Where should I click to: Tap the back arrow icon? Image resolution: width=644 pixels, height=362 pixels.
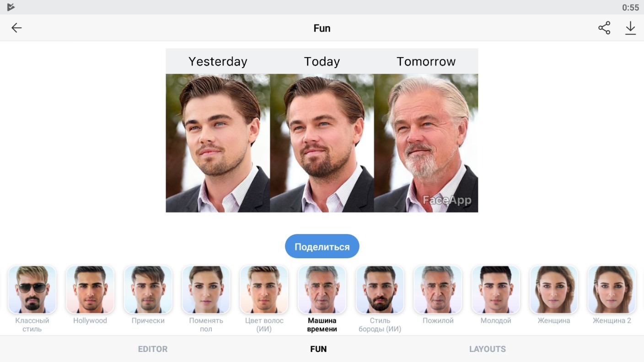click(16, 28)
